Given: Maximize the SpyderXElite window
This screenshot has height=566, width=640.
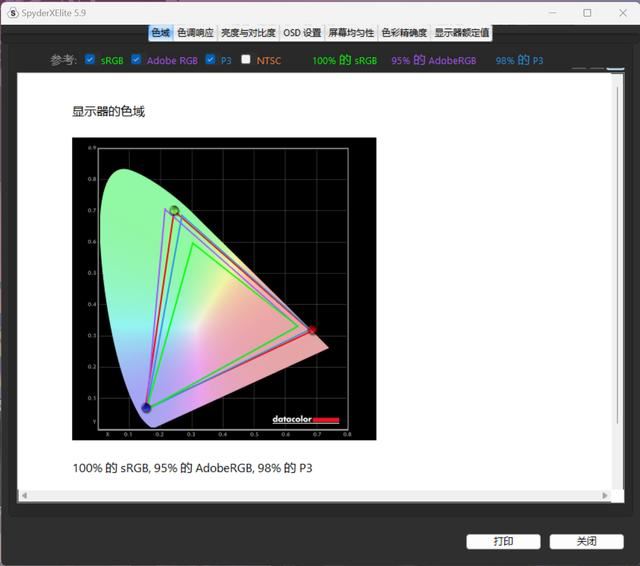Looking at the screenshot, I should 587,13.
